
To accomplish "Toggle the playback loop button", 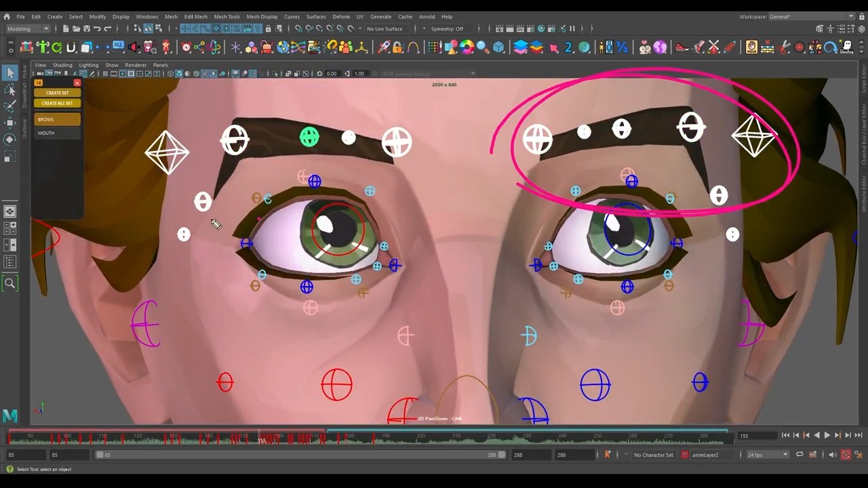I will pos(800,455).
